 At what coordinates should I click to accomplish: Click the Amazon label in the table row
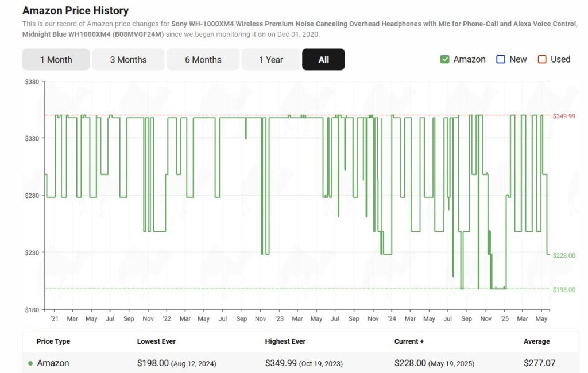click(53, 363)
